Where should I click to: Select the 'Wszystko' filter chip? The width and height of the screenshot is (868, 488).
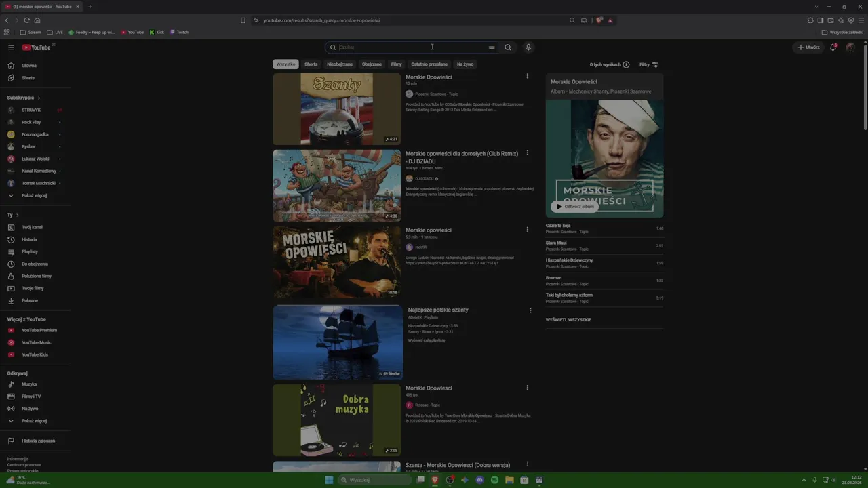tap(285, 64)
